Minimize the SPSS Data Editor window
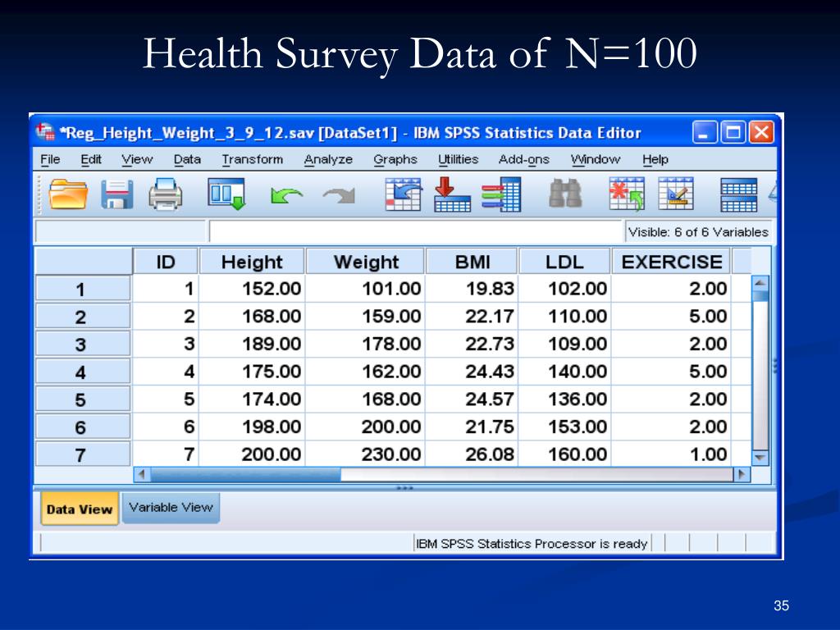The height and width of the screenshot is (630, 840). pyautogui.click(x=705, y=132)
